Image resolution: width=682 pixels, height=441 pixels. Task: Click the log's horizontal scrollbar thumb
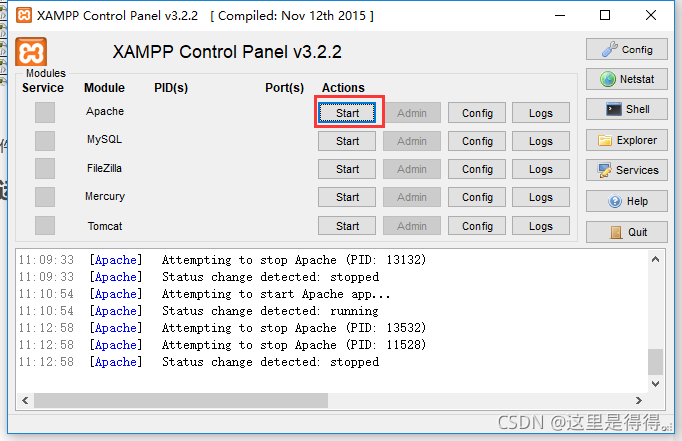(x=181, y=400)
